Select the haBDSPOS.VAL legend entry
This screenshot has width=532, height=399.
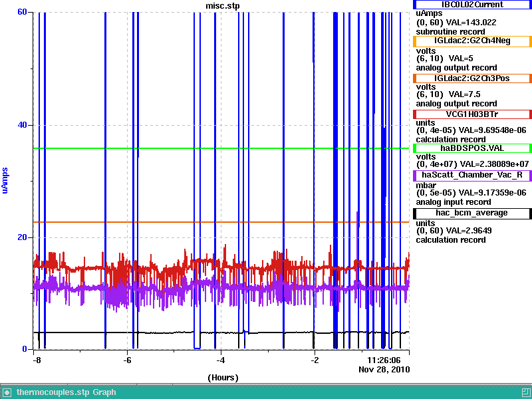[472, 148]
